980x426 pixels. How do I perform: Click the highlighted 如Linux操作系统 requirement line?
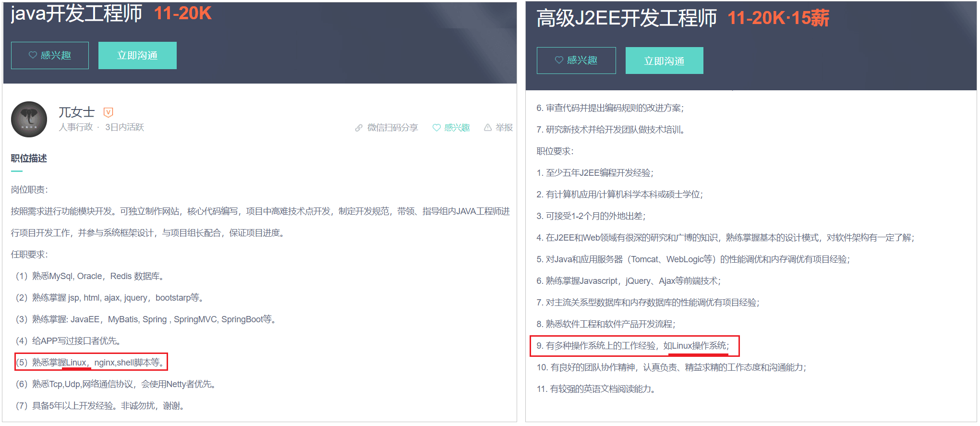coord(634,346)
